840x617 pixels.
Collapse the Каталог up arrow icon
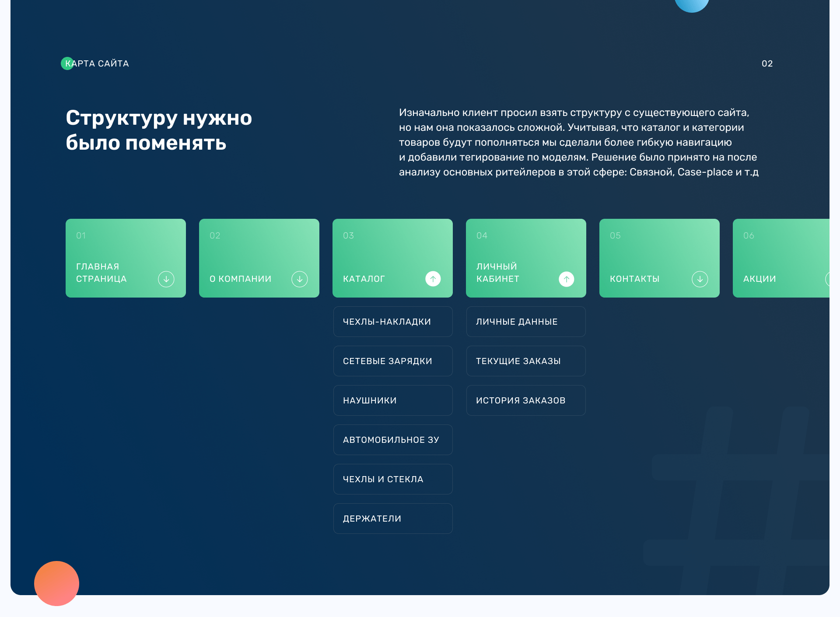(433, 279)
